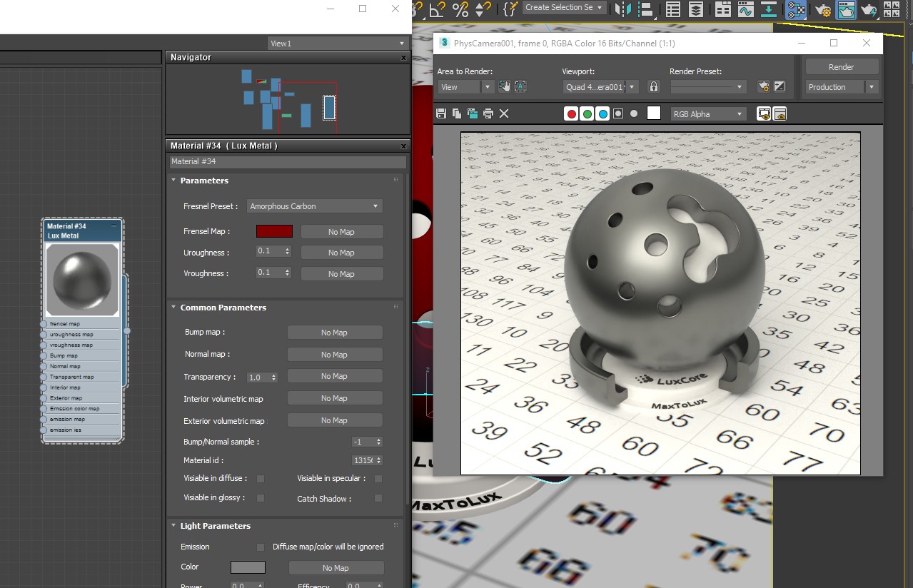Click the dark red Fresnel Map color swatch

click(274, 232)
